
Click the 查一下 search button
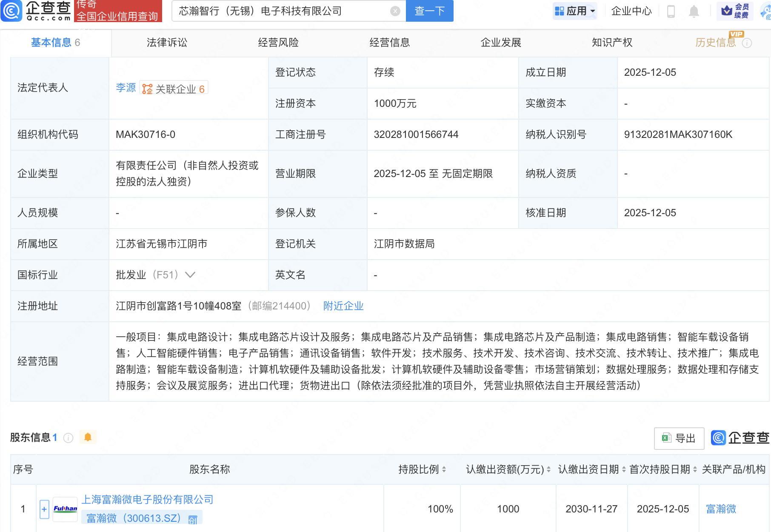point(429,11)
